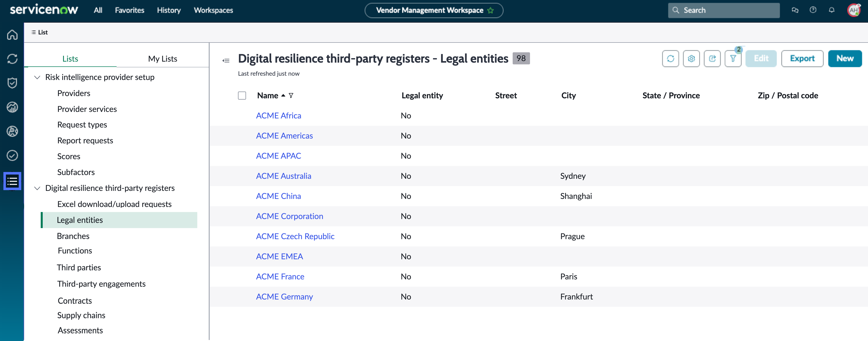Open the shield checkmark sidebar icon
This screenshot has height=341, width=868.
click(x=12, y=83)
